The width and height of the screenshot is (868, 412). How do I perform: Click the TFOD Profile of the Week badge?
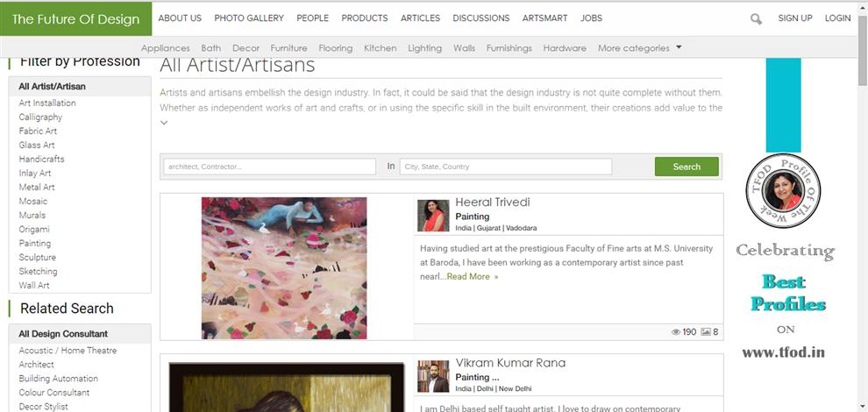[x=785, y=188]
